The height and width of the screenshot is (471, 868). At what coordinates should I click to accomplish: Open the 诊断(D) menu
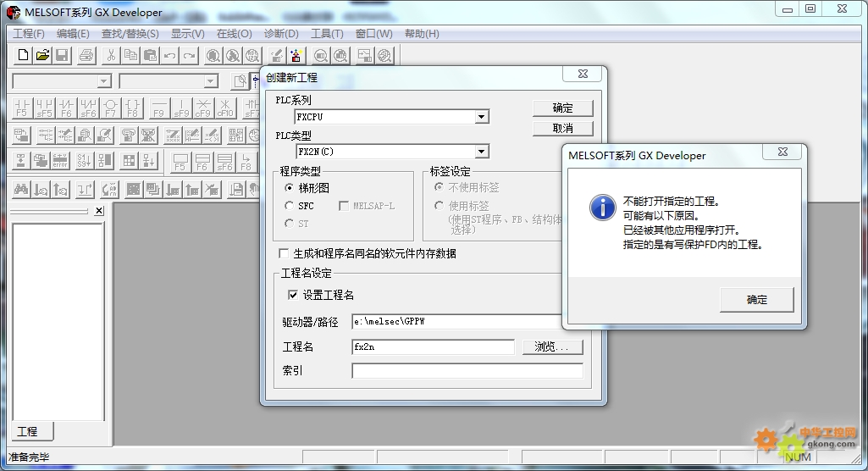(x=281, y=34)
